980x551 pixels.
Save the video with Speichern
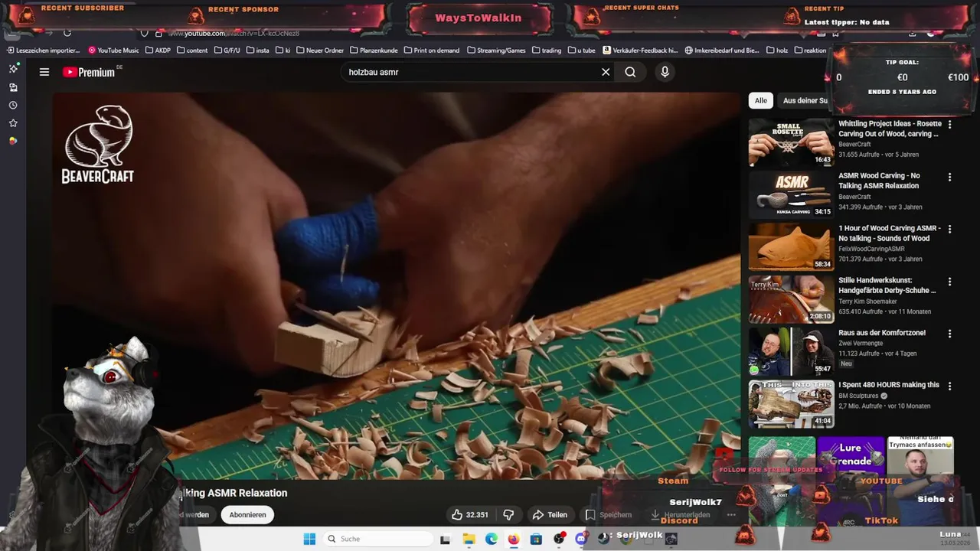pos(609,515)
